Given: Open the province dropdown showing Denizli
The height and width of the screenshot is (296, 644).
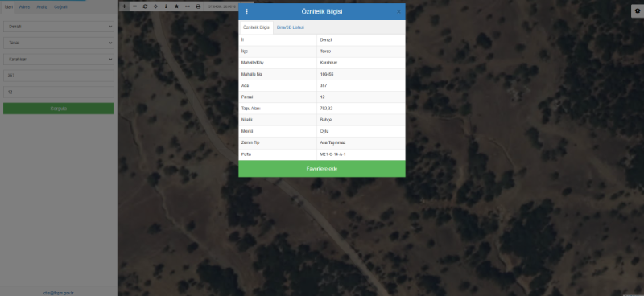Looking at the screenshot, I should point(58,27).
